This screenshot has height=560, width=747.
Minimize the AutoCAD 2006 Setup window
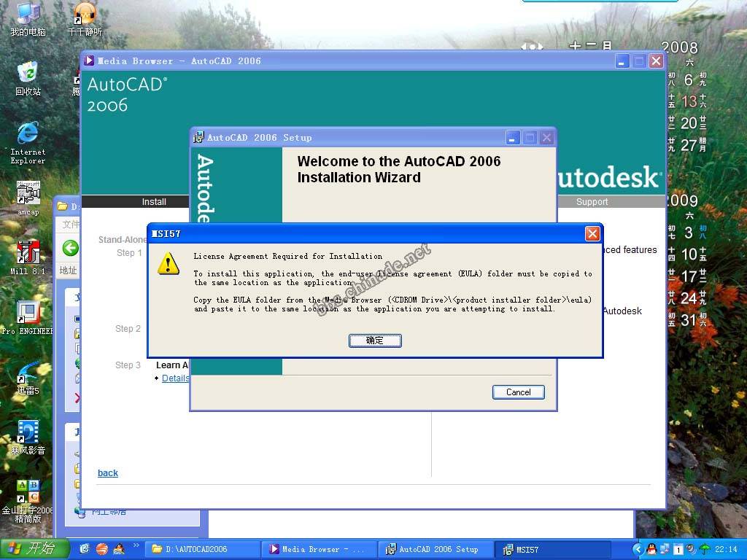tap(512, 138)
